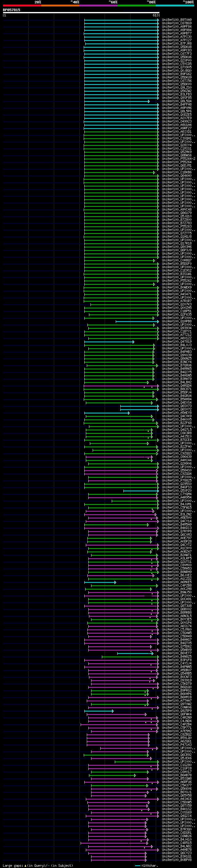Click hit label UniRef100_A9RF27
197x868 pixels.
pos(177,128)
